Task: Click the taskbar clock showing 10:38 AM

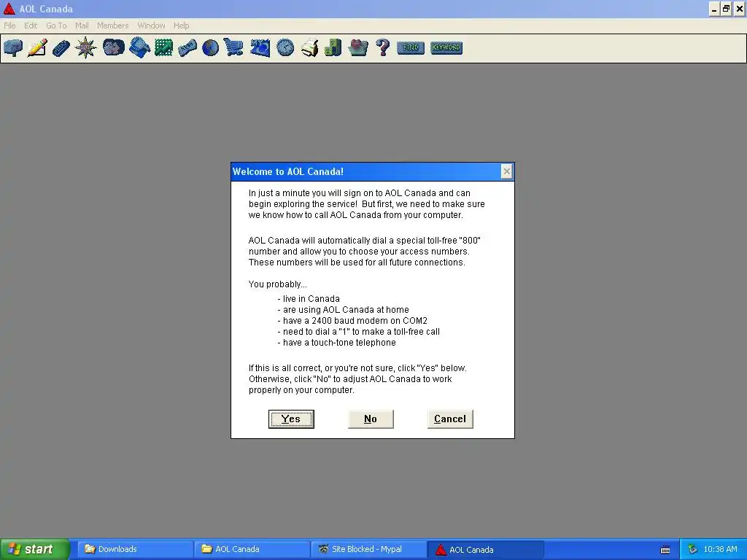Action: (x=720, y=550)
